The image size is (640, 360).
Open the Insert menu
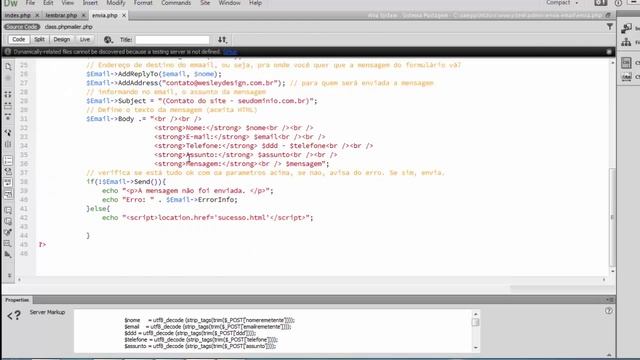pyautogui.click(x=90, y=3)
